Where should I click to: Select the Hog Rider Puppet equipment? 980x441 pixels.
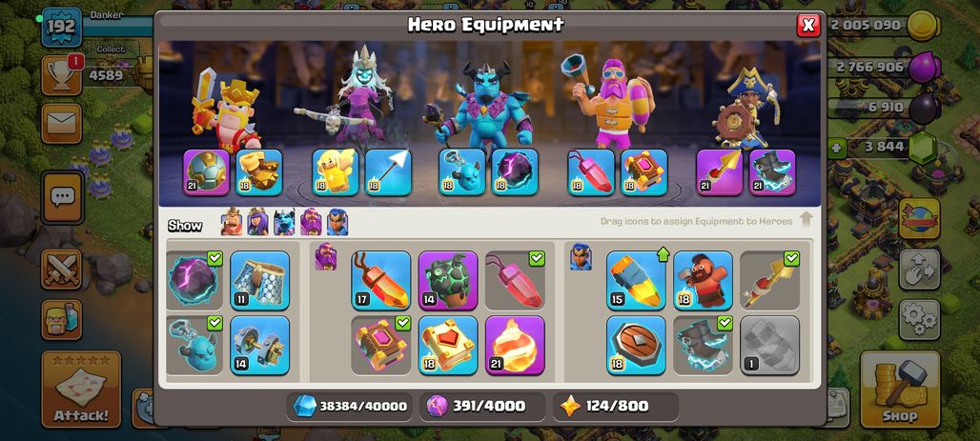704,280
